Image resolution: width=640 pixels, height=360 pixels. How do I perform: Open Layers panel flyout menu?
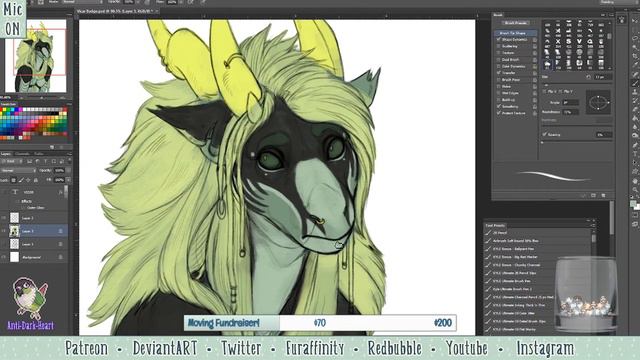tap(69, 154)
